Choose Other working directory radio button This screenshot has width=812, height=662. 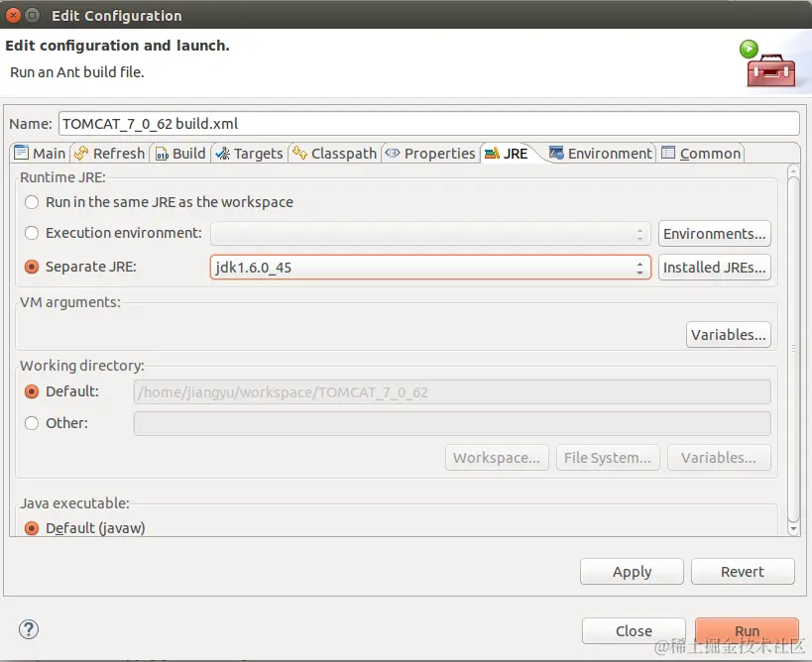[x=32, y=423]
